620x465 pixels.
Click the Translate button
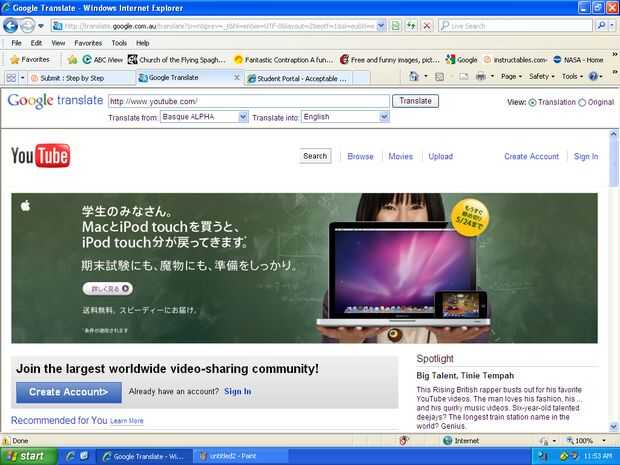[415, 101]
